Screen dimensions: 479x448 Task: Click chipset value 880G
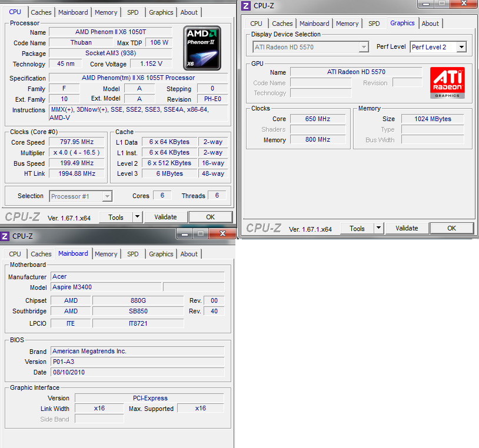click(x=138, y=300)
